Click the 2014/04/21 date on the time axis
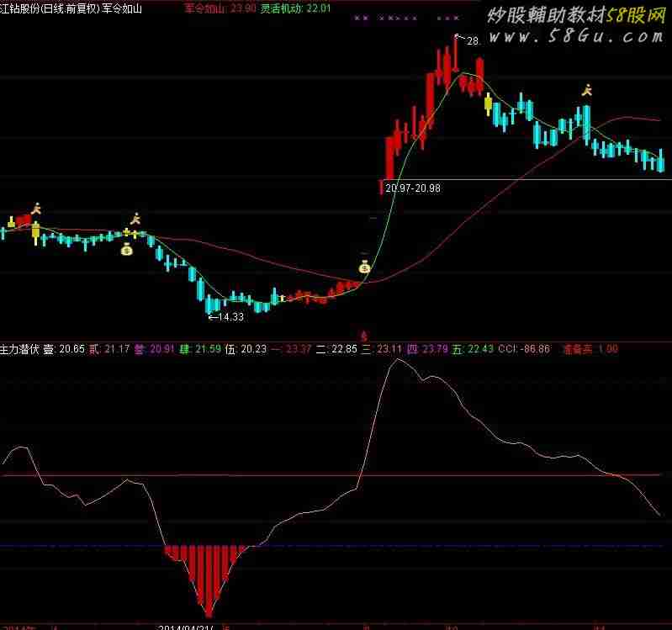The height and width of the screenshot is (630, 672). (188, 627)
